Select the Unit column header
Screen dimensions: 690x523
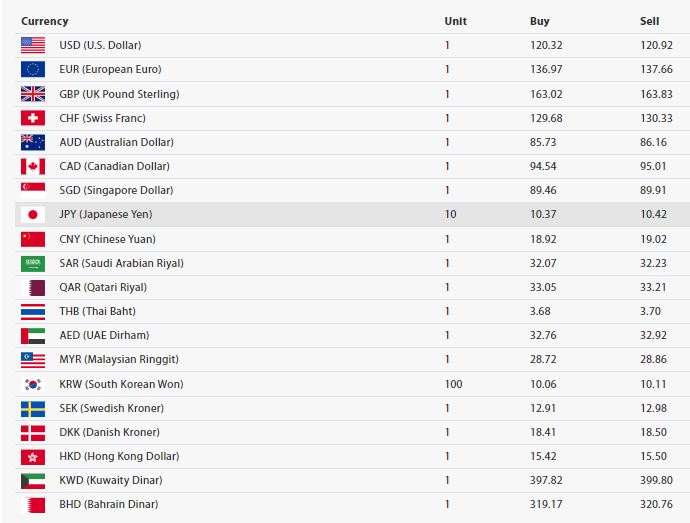[x=455, y=21]
